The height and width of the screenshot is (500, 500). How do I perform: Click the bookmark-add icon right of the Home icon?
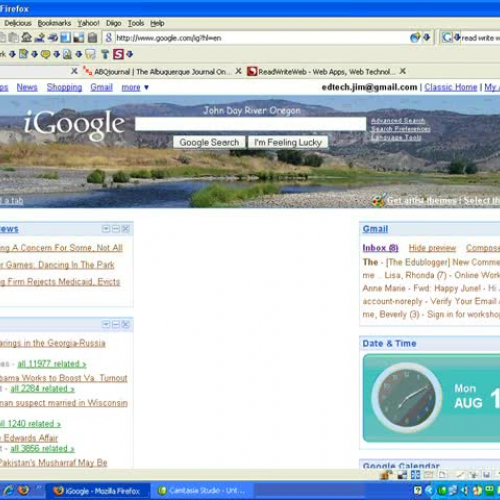pos(40,37)
